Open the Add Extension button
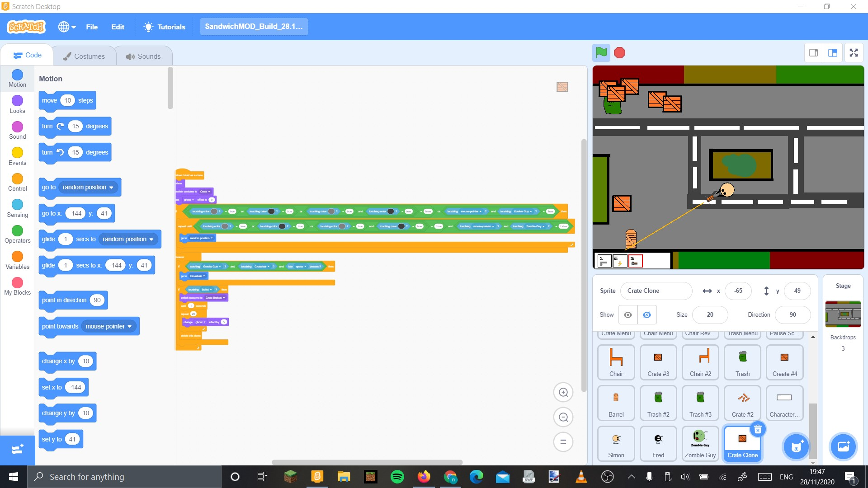Image resolution: width=868 pixels, height=488 pixels. click(x=17, y=449)
